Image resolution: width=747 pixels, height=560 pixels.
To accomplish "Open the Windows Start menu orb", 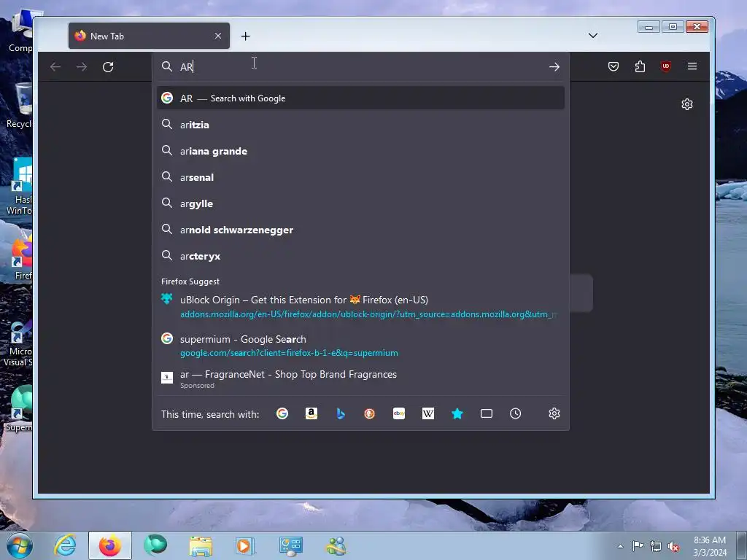I will tap(19, 545).
